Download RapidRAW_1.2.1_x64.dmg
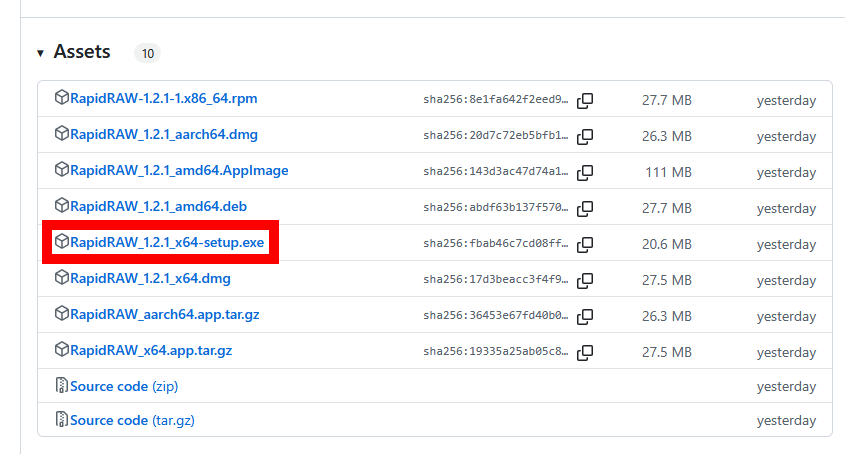 coord(150,279)
